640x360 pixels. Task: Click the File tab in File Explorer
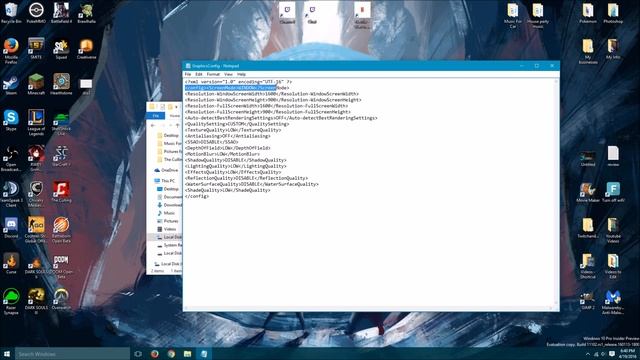pos(156,116)
